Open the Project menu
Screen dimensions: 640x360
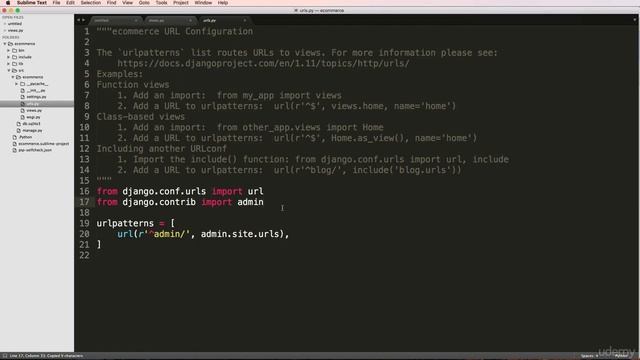click(181, 3)
